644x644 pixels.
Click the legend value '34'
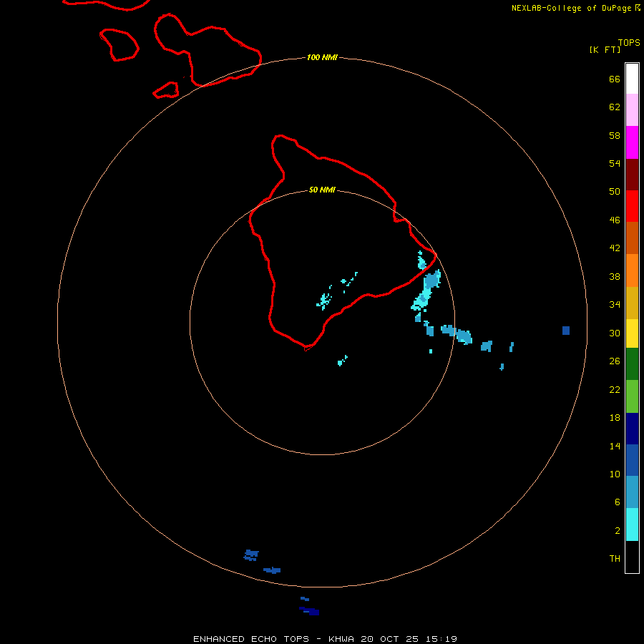(615, 305)
